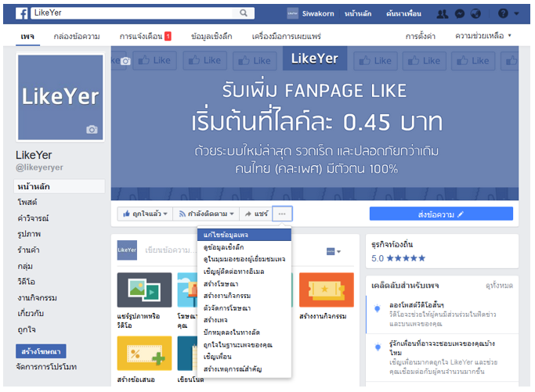Click ดูทั้งหมด link in tips panel

pos(499,286)
